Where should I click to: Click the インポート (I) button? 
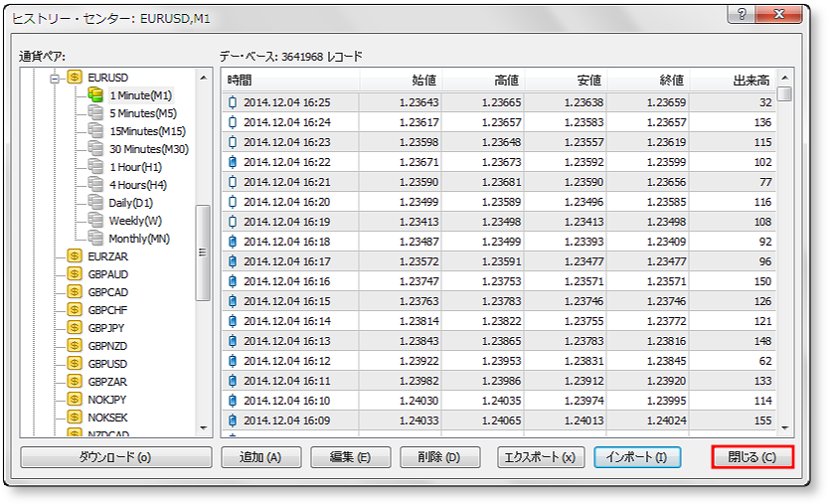637,457
